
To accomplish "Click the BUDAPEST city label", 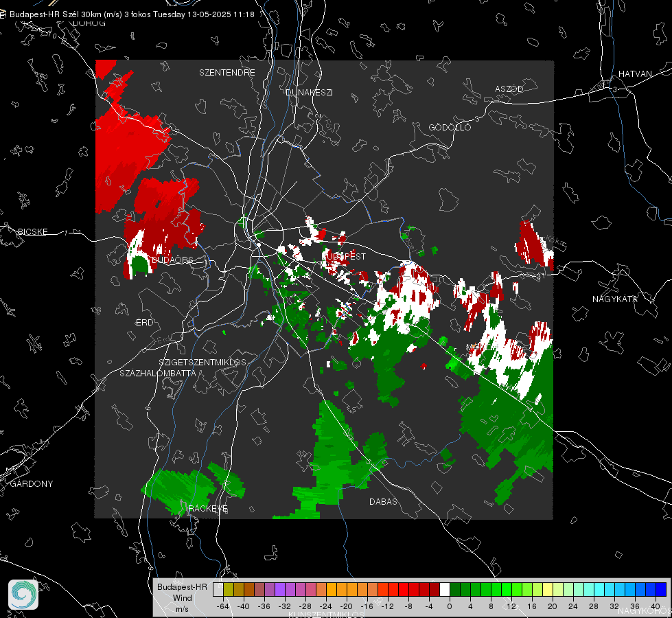I will [x=344, y=256].
